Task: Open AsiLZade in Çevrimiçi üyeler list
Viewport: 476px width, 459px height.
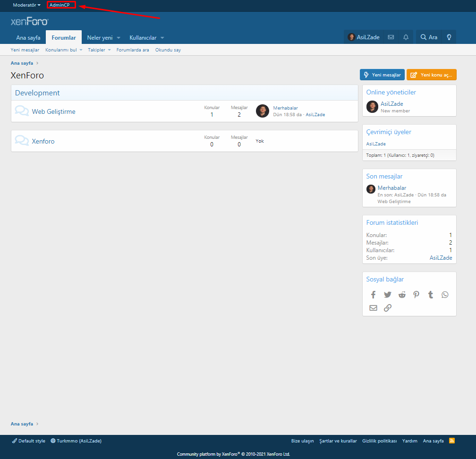Action: point(376,144)
